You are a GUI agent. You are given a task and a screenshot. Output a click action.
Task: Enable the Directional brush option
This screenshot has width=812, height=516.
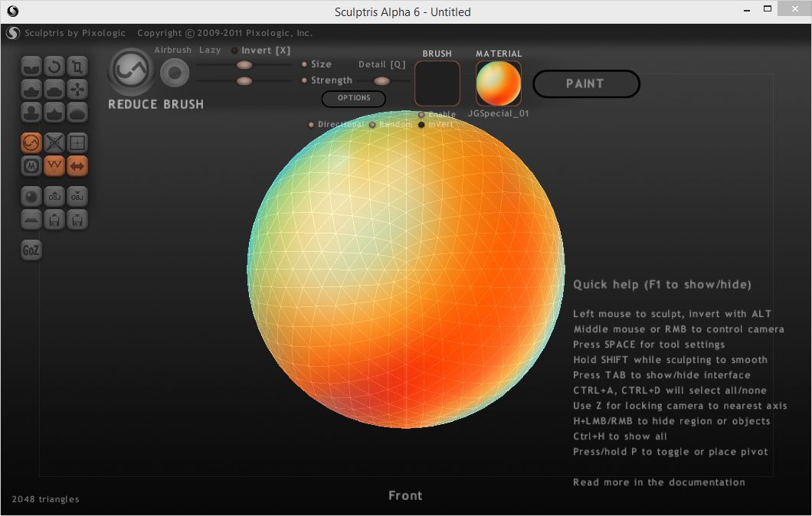pos(311,125)
